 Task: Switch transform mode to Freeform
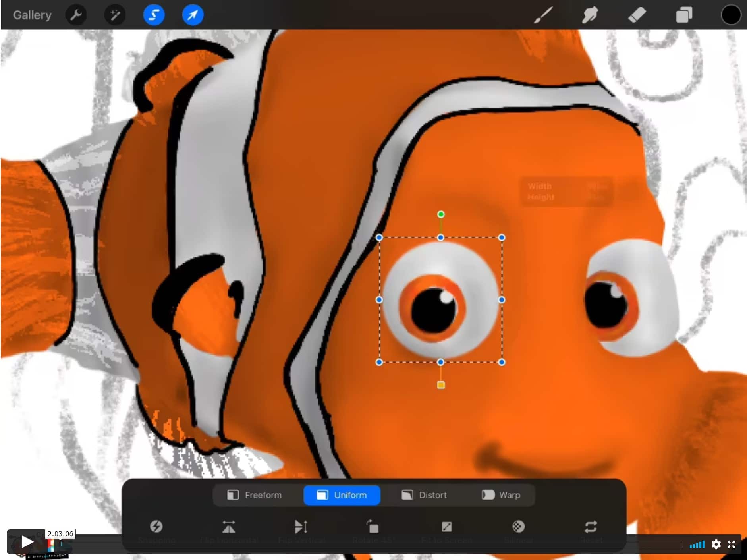[255, 495]
